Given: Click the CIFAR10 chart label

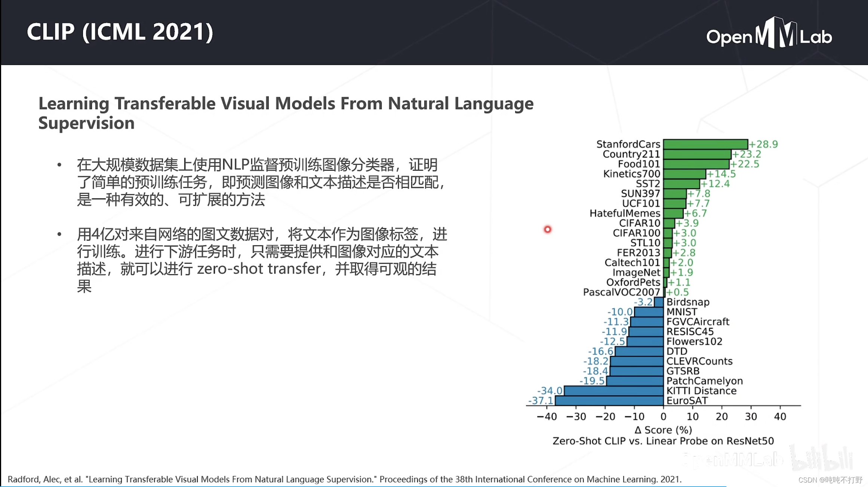Looking at the screenshot, I should tap(640, 223).
